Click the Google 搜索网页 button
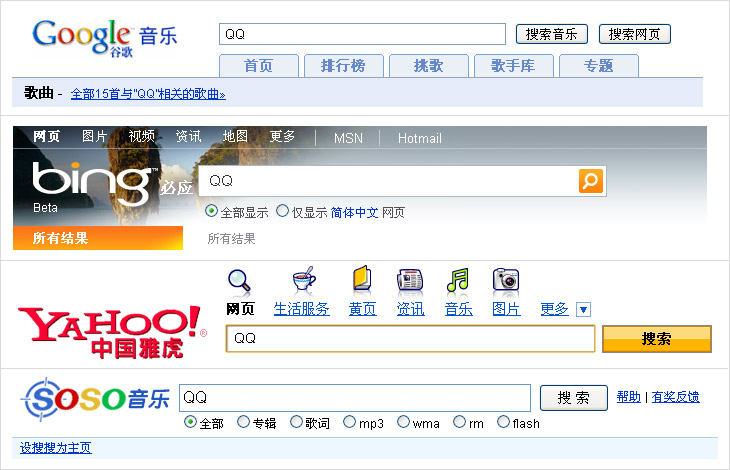The width and height of the screenshot is (730, 470). (635, 34)
